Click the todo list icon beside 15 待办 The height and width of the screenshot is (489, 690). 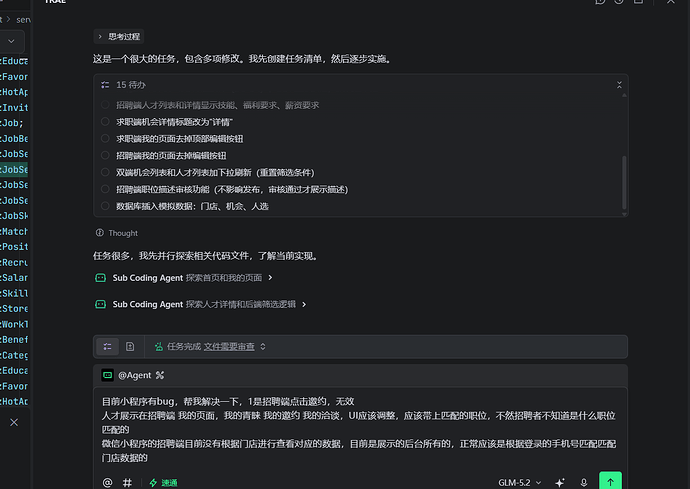[105, 85]
